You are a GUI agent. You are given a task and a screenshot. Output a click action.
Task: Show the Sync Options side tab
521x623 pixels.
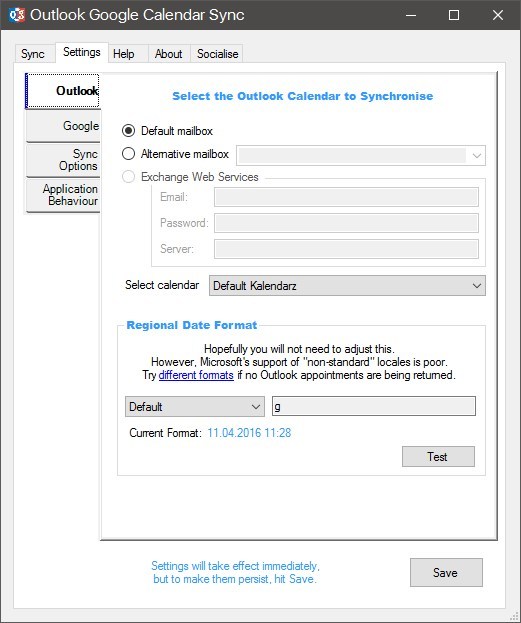tap(63, 160)
